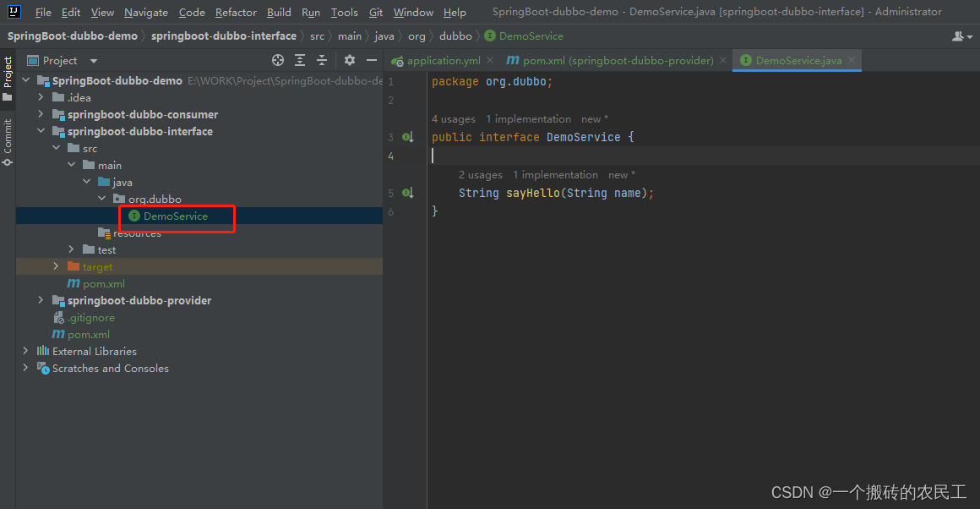The image size is (980, 509).
Task: Open Project panel settings gear
Action: pos(350,60)
